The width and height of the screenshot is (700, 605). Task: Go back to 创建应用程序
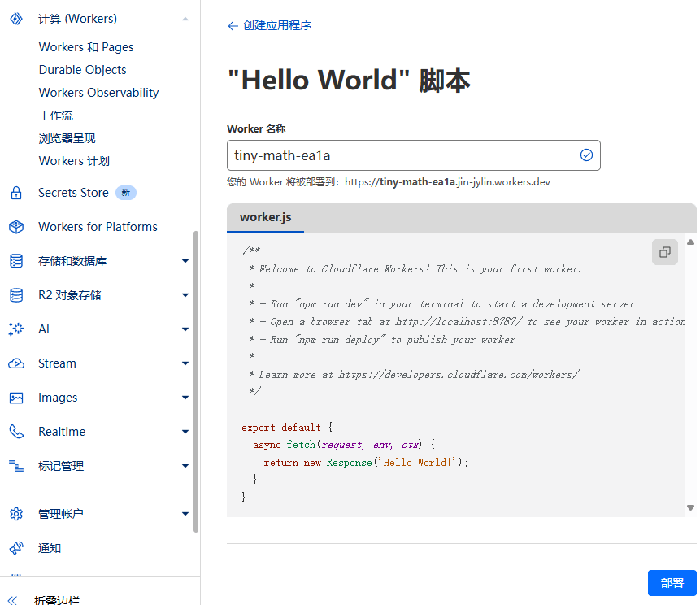(277, 25)
